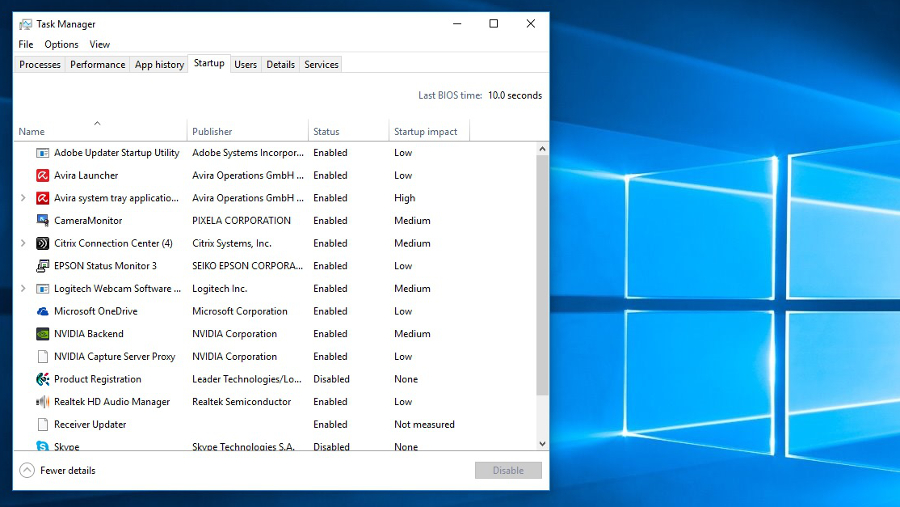Click the NVIDIA Backend icon
900x507 pixels.
(x=42, y=334)
